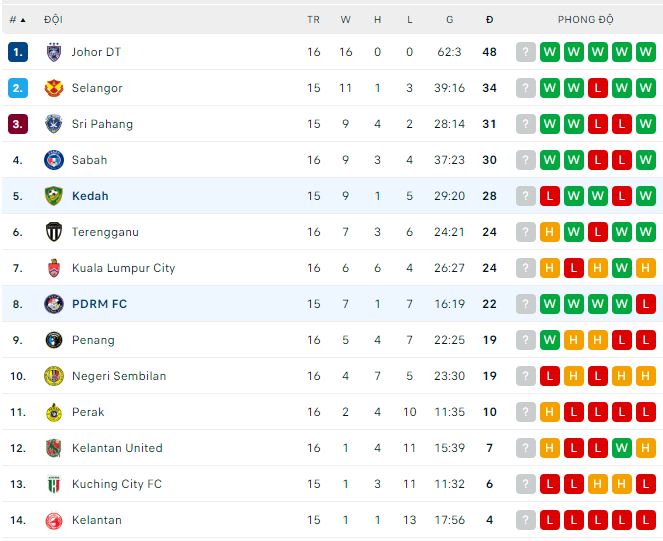Click the Đội team column header
The height and width of the screenshot is (541, 663).
coord(53,19)
